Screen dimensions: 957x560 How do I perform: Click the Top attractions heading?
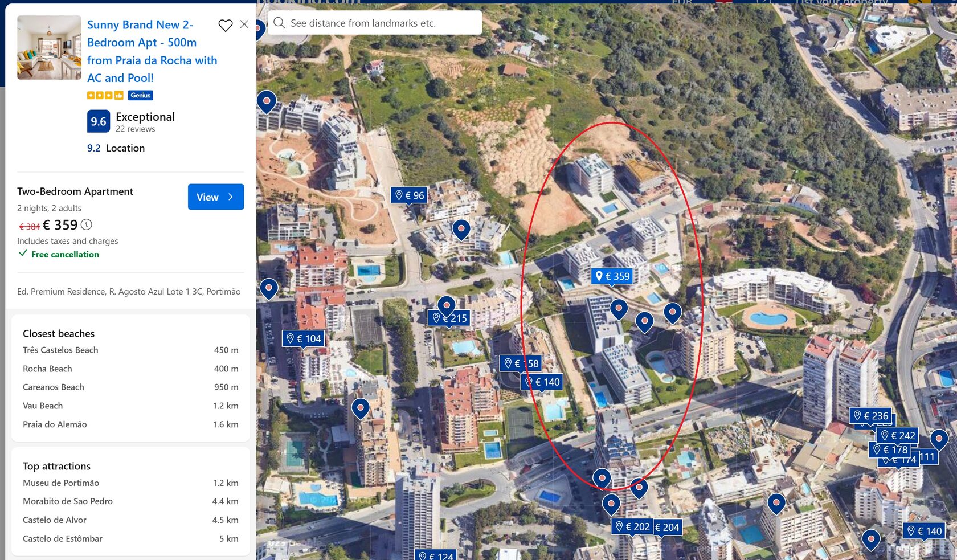pyautogui.click(x=57, y=467)
